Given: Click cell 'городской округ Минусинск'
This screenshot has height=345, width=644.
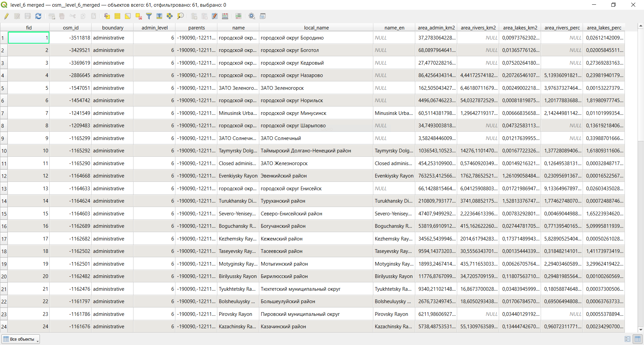Looking at the screenshot, I should (316, 113).
